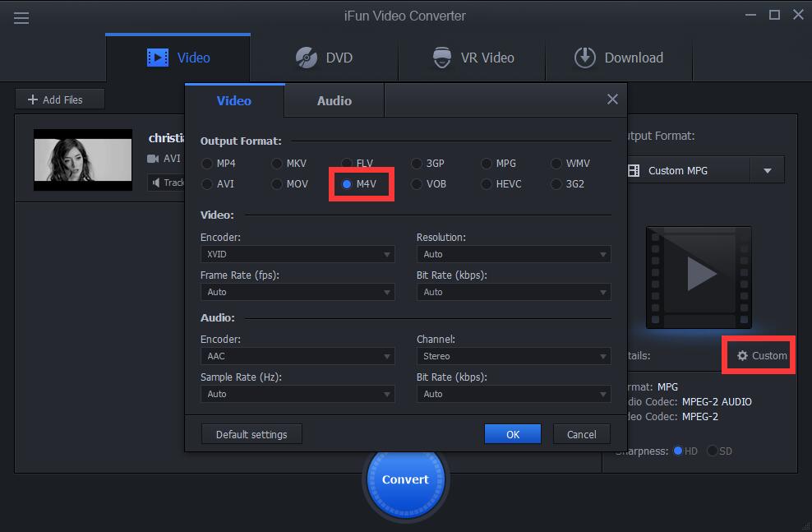Click the VR headset icon
The image size is (812, 532).
pyautogui.click(x=441, y=58)
